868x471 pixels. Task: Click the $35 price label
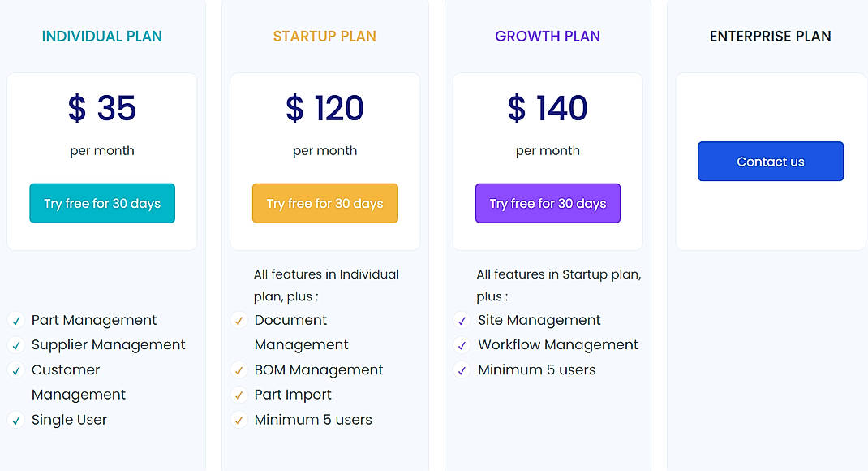pos(101,108)
